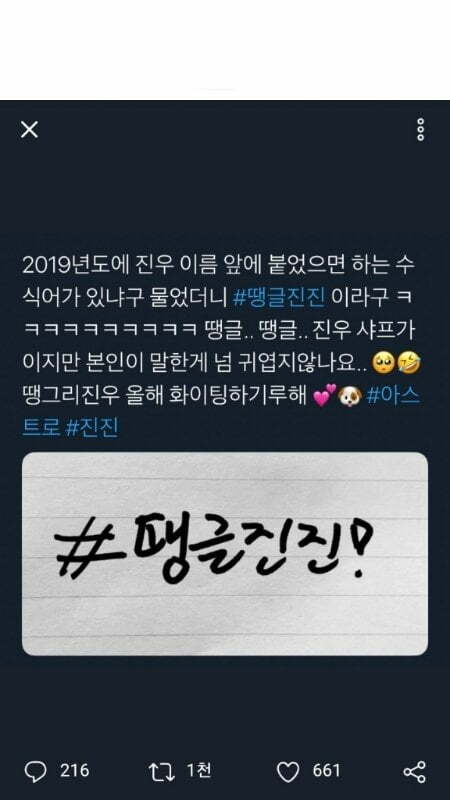Close the tweet view with the X icon
Screen dimensions: 450x800
pos(29,130)
